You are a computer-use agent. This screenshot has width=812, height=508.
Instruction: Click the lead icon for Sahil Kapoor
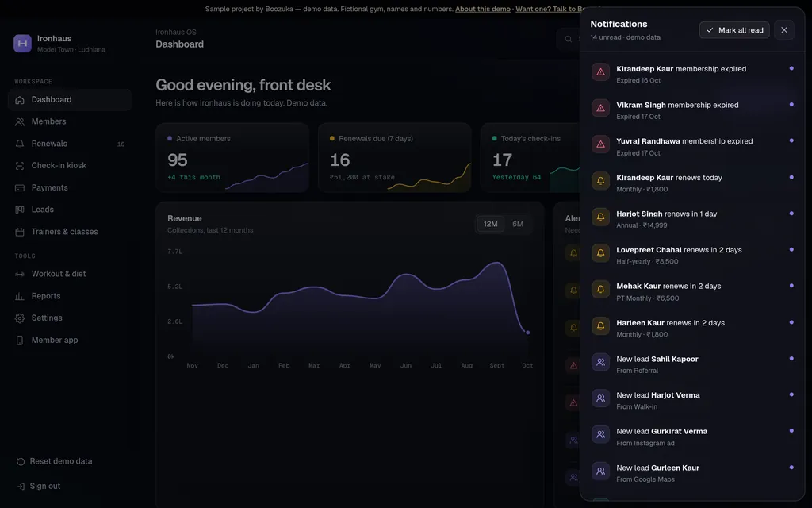tap(601, 362)
